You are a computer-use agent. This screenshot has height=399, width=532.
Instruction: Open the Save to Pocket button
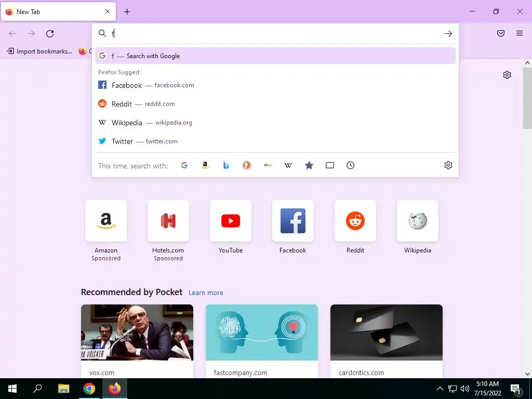[x=501, y=33]
